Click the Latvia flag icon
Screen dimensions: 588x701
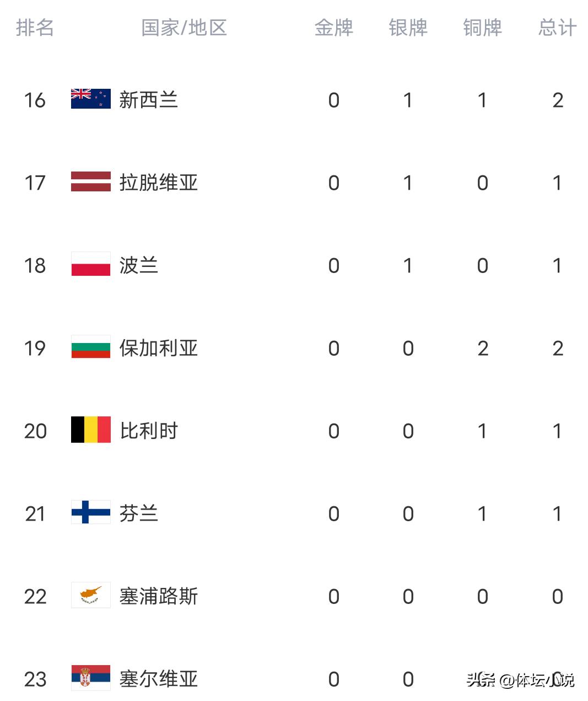[x=90, y=182]
